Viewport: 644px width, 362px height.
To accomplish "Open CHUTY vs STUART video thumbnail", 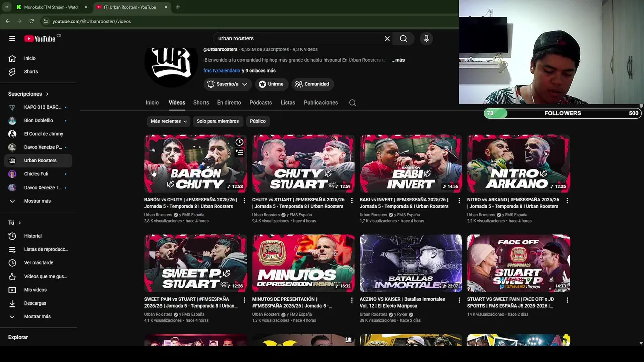I will pos(303,163).
